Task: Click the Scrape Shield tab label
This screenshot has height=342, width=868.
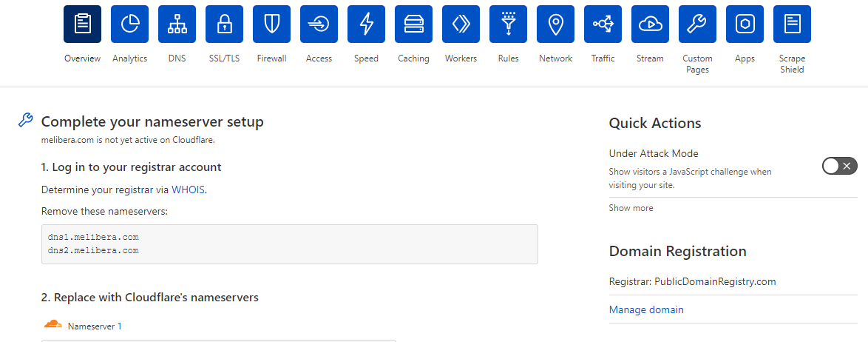Action: coord(792,64)
